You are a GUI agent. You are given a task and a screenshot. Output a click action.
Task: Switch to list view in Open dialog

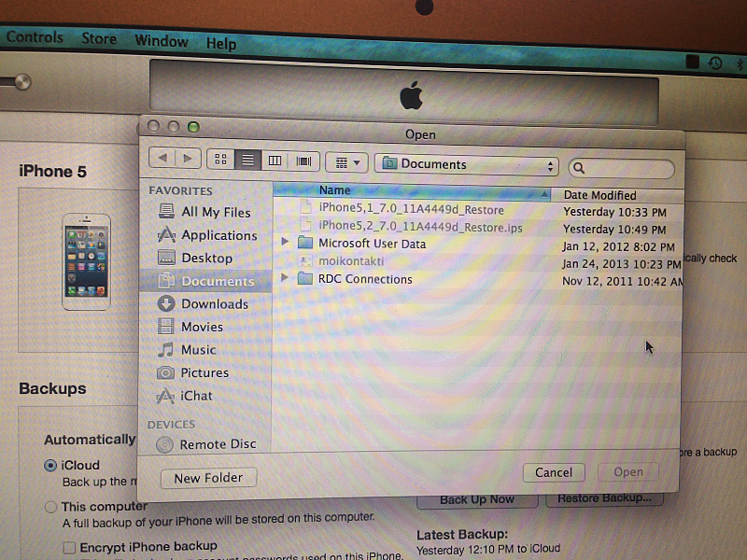247,160
